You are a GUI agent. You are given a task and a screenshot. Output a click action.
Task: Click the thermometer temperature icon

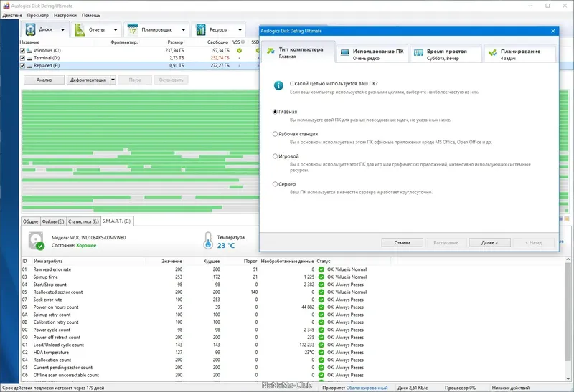208,241
